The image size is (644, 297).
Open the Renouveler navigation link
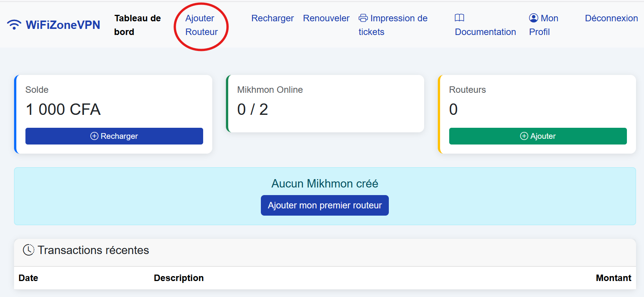(326, 18)
